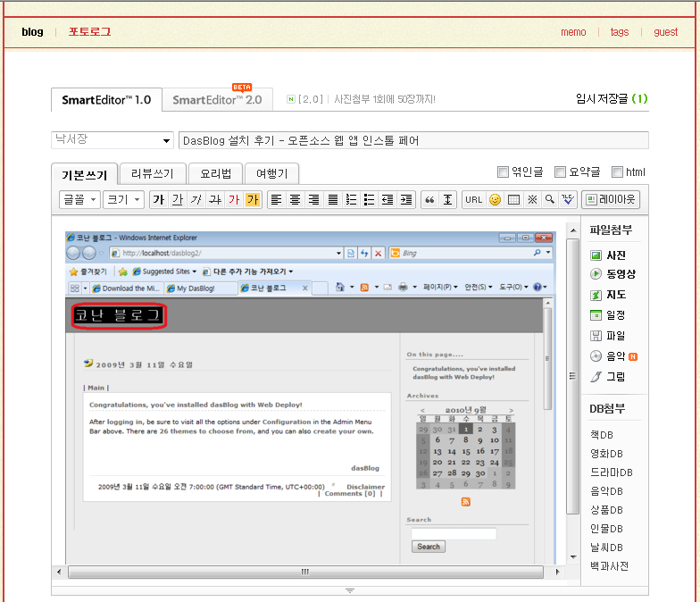Open emoticon smiley picker

click(495, 200)
